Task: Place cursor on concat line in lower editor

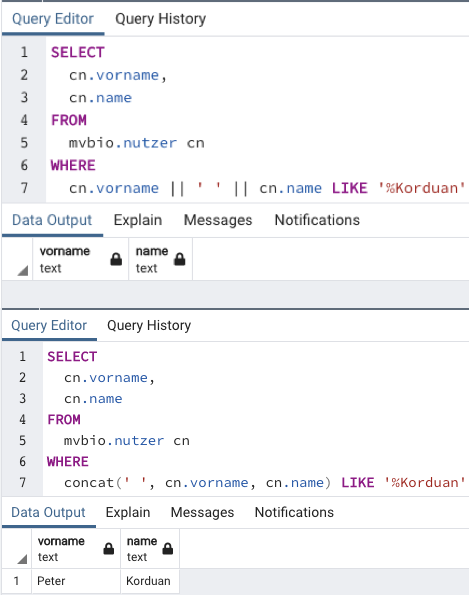Action: 265,483
